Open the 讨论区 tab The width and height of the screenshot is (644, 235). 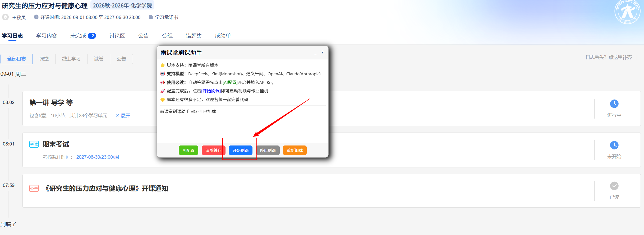click(x=117, y=36)
